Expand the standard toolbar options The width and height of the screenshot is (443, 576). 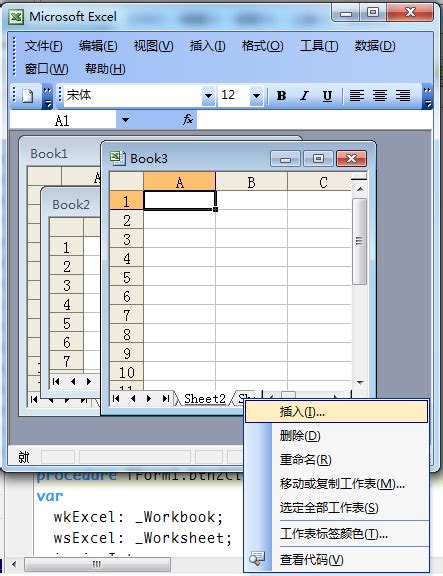(47, 97)
